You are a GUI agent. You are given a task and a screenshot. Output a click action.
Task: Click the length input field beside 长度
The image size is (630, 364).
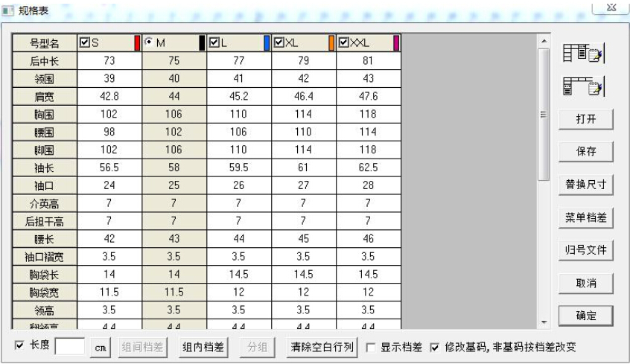[70, 347]
